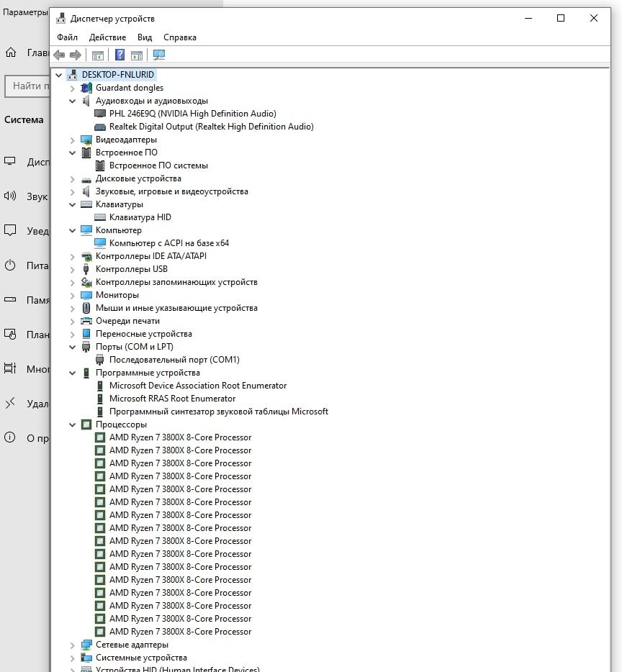Viewport: 622px width, 672px height.
Task: Select the remote desktop icon in Параметры sidebar
Action: (x=10, y=404)
